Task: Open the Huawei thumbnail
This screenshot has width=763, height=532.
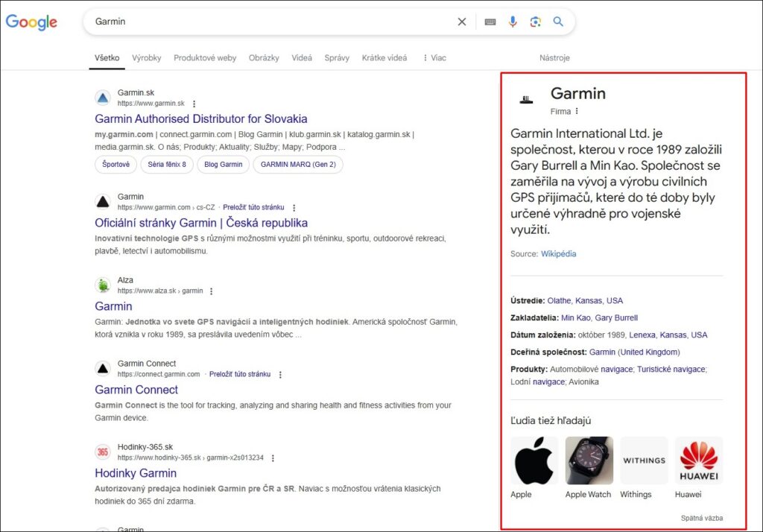Action: pyautogui.click(x=699, y=460)
